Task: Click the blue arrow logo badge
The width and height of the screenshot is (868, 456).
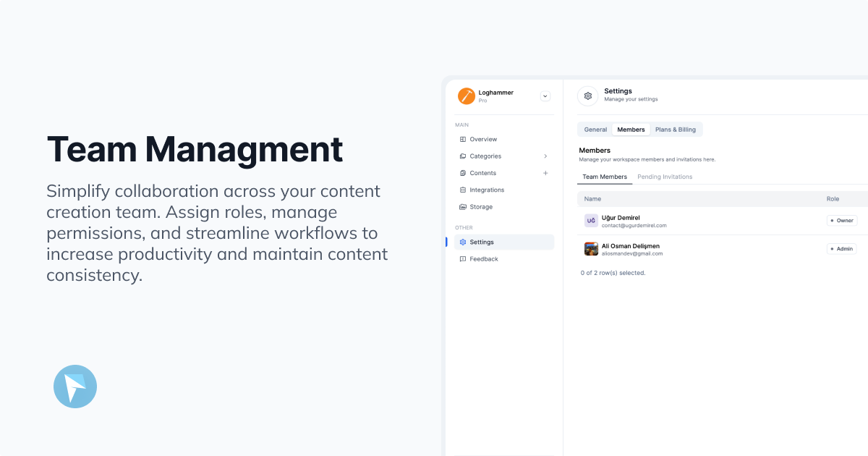Action: [75, 387]
